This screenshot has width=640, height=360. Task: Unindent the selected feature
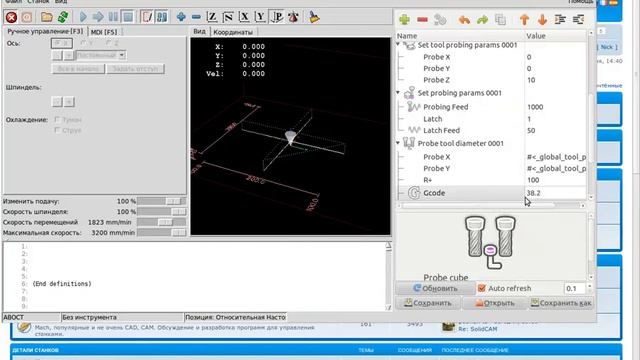pyautogui.click(x=578, y=20)
